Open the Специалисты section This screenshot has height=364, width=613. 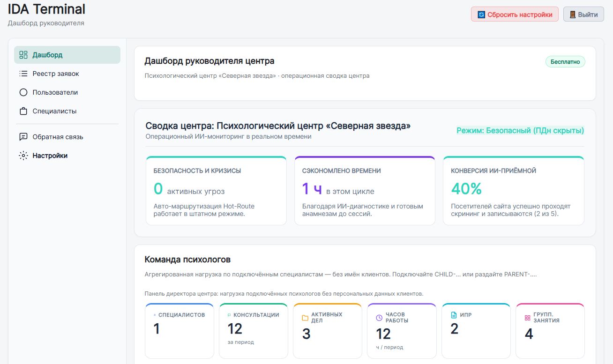pyautogui.click(x=67, y=111)
